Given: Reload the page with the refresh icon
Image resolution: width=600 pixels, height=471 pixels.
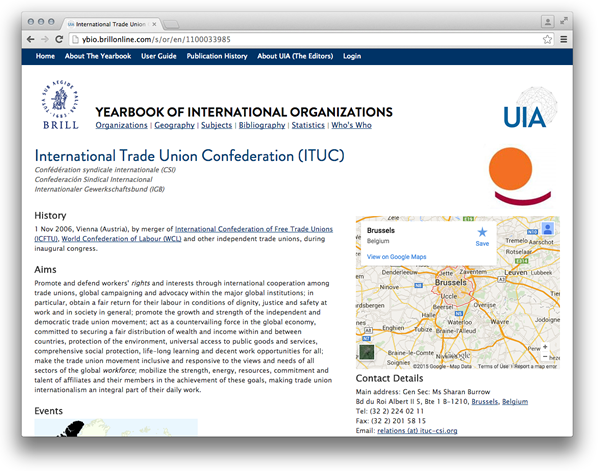Looking at the screenshot, I should 59,39.
